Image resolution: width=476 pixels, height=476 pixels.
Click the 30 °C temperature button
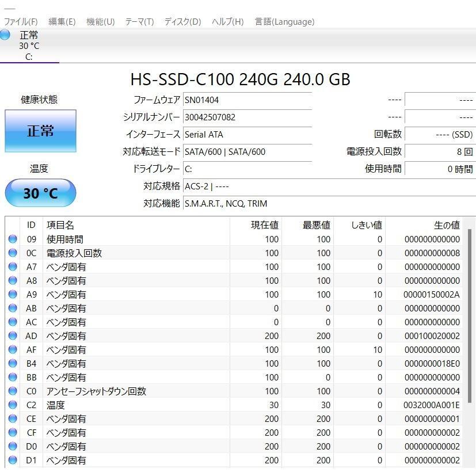click(40, 193)
